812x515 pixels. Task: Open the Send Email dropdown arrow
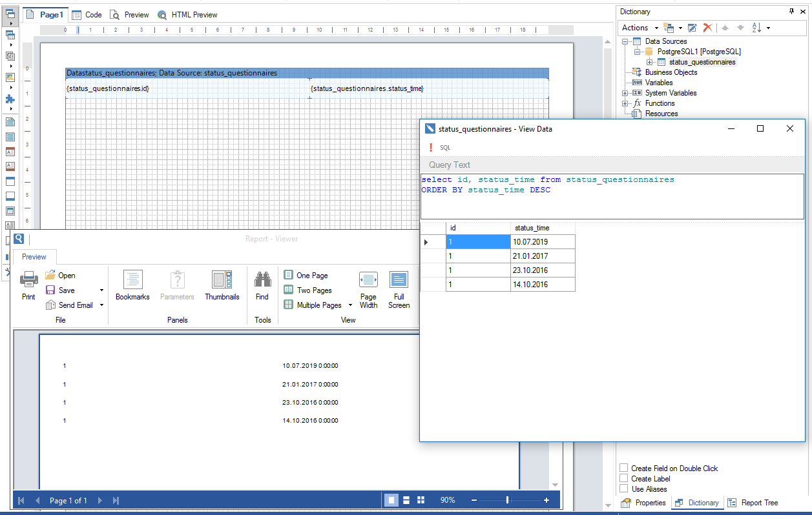click(101, 305)
